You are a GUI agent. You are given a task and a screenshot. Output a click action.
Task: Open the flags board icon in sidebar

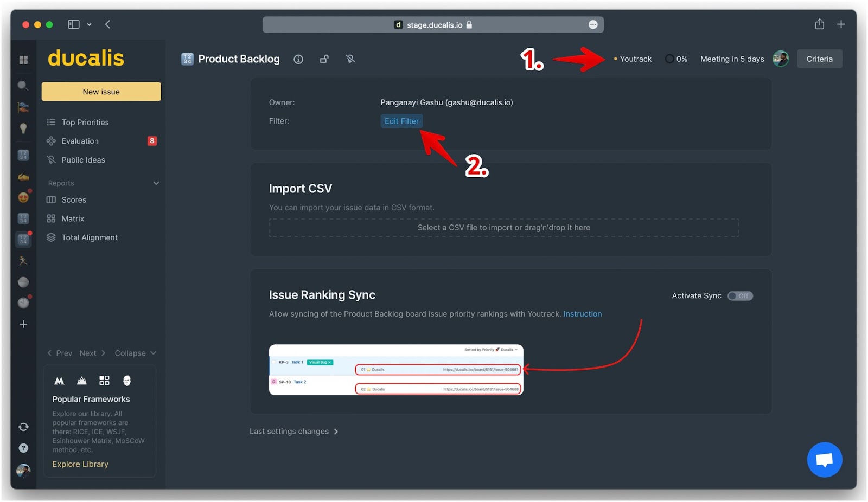[x=23, y=107]
